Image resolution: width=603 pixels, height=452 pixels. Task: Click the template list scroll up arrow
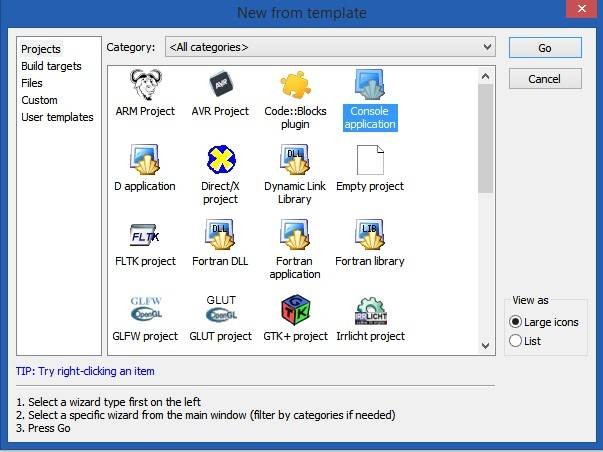486,76
